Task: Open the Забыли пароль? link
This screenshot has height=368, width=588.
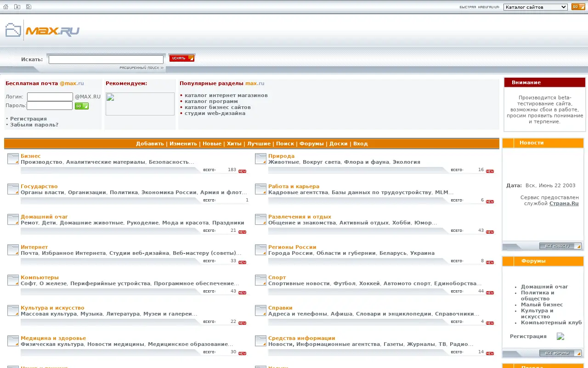Action: [34, 125]
